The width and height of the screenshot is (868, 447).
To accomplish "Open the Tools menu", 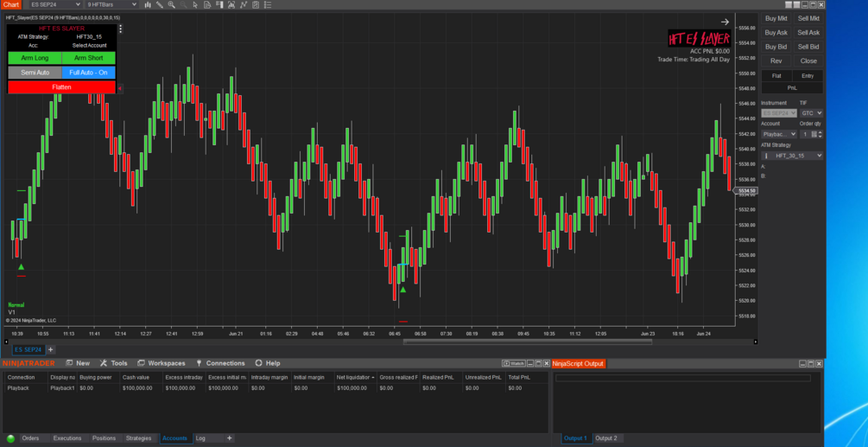I will click(x=113, y=363).
